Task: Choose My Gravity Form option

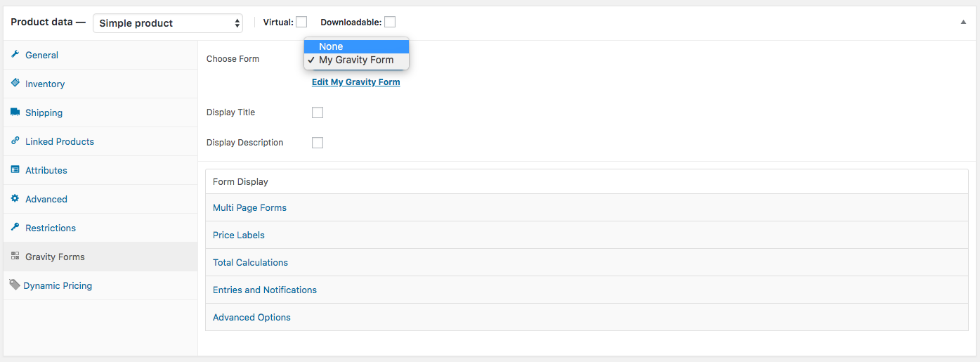Action: [x=356, y=60]
